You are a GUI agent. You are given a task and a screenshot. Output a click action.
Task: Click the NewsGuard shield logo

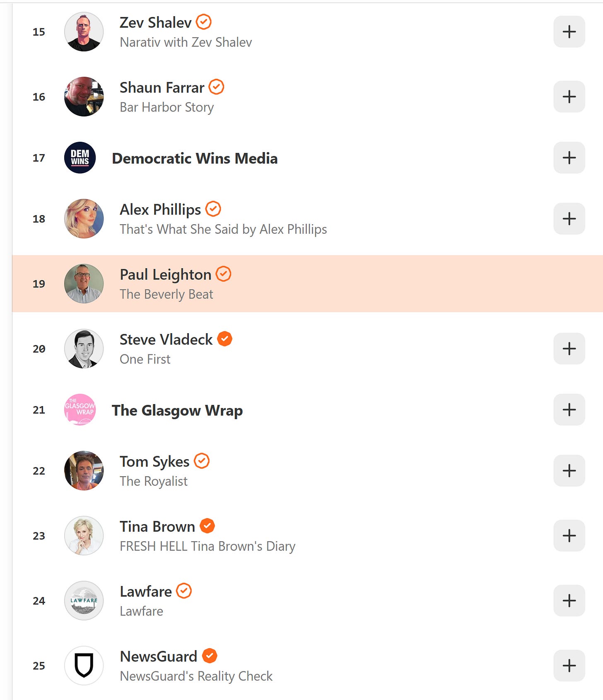pos(84,666)
